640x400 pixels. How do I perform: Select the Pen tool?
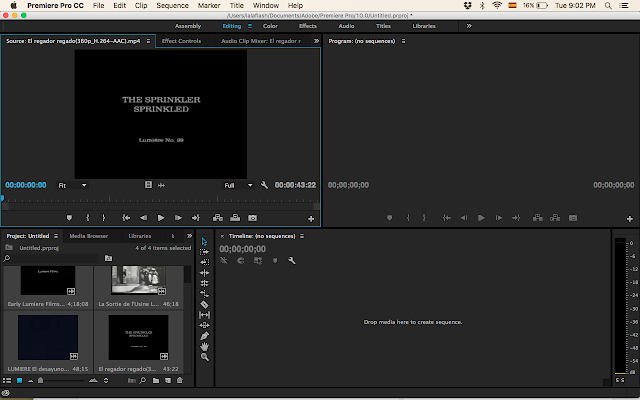pyautogui.click(x=204, y=336)
